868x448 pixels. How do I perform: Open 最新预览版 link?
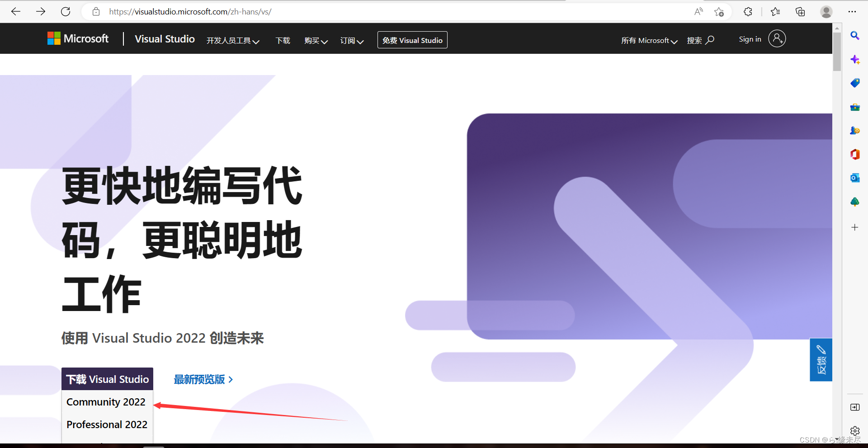[203, 379]
